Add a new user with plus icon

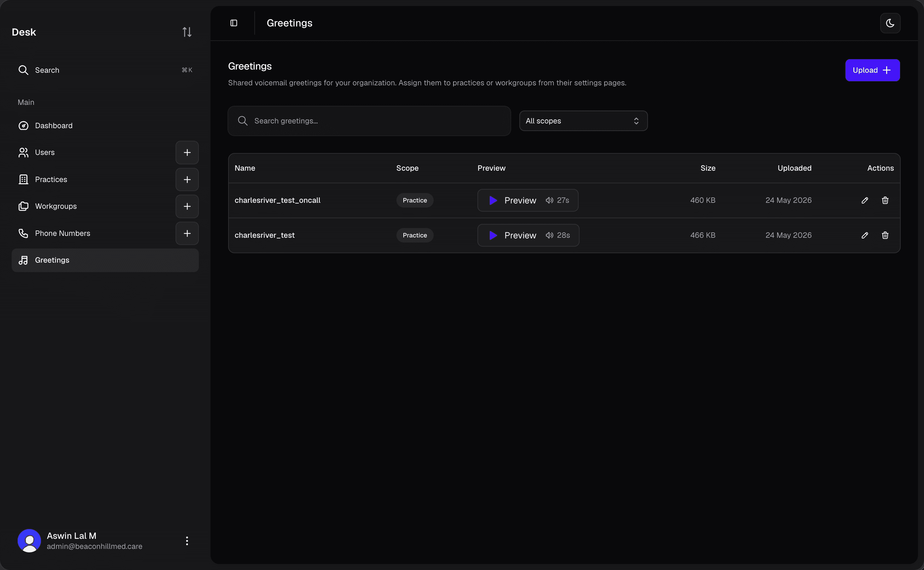(187, 152)
